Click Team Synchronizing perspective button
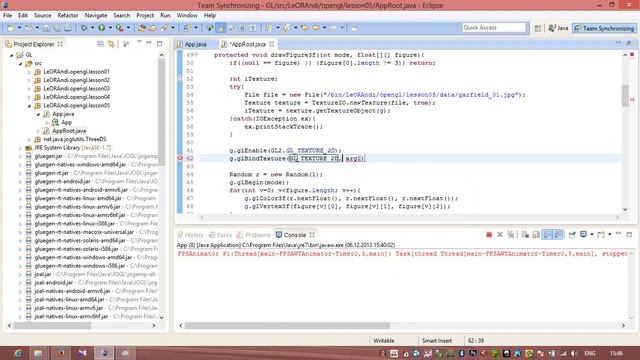This screenshot has height=360, width=640. pyautogui.click(x=604, y=28)
